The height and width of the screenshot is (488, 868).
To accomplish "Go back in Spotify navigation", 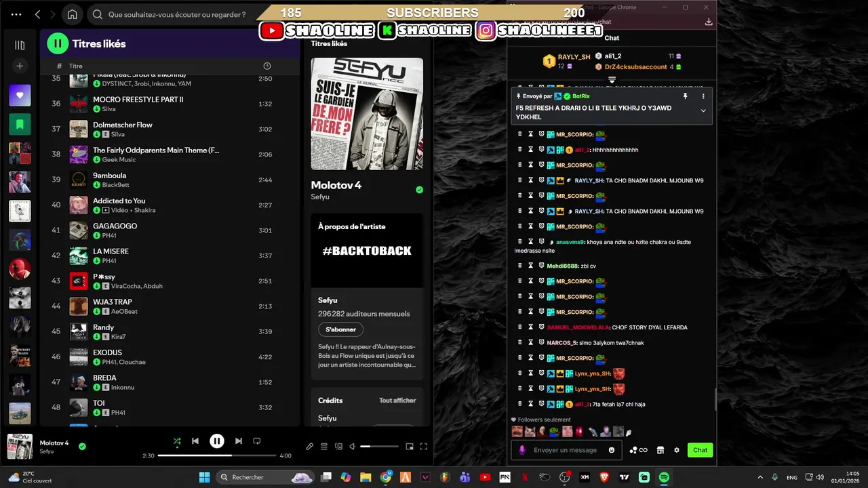I will [38, 14].
